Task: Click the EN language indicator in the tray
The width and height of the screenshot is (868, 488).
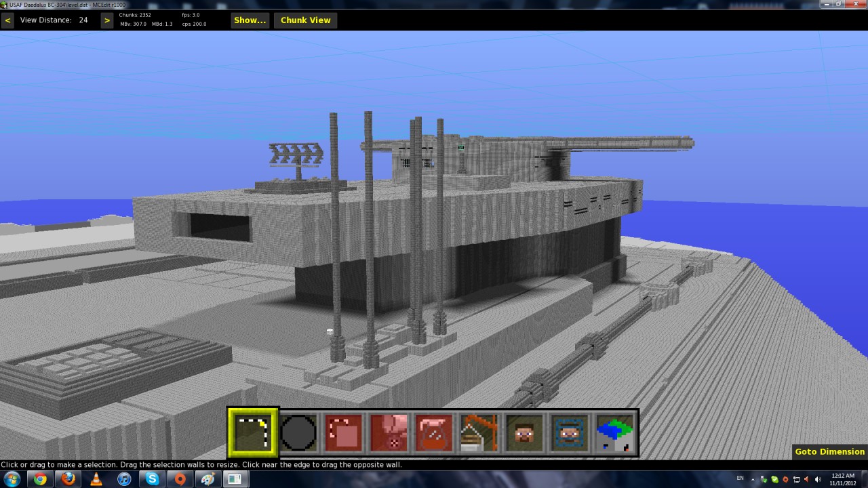Action: [741, 479]
